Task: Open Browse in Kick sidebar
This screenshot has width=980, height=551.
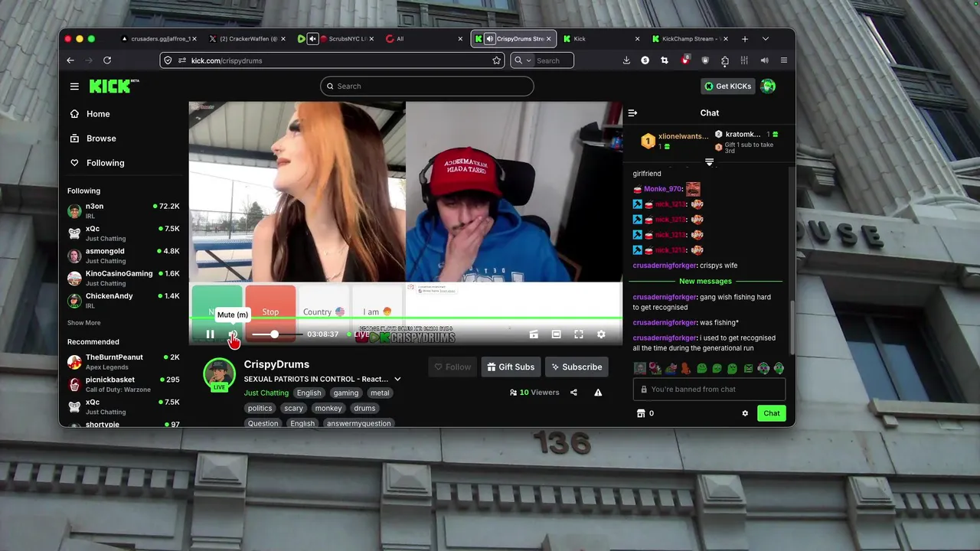Action: pos(101,139)
